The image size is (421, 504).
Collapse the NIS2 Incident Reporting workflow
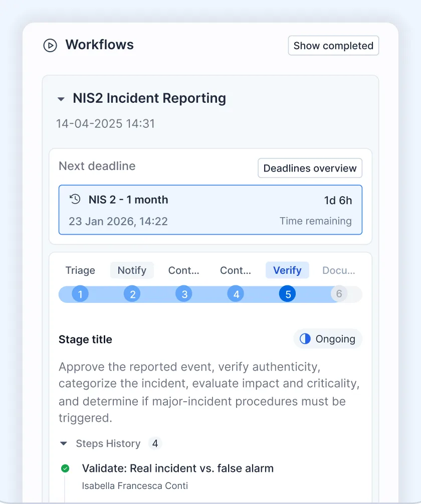61,99
